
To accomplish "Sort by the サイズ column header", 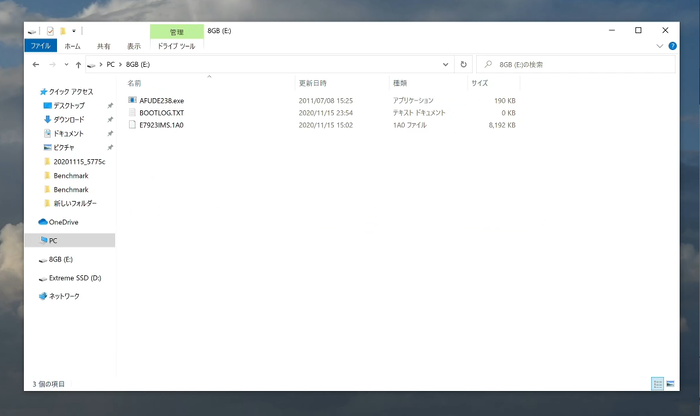I will click(479, 83).
